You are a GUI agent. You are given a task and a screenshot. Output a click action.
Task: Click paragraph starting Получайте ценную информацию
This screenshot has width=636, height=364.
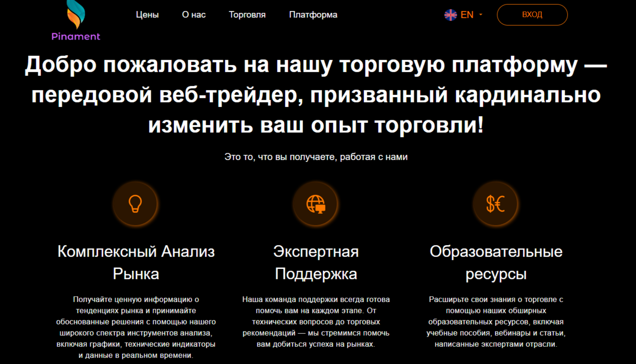click(x=136, y=327)
